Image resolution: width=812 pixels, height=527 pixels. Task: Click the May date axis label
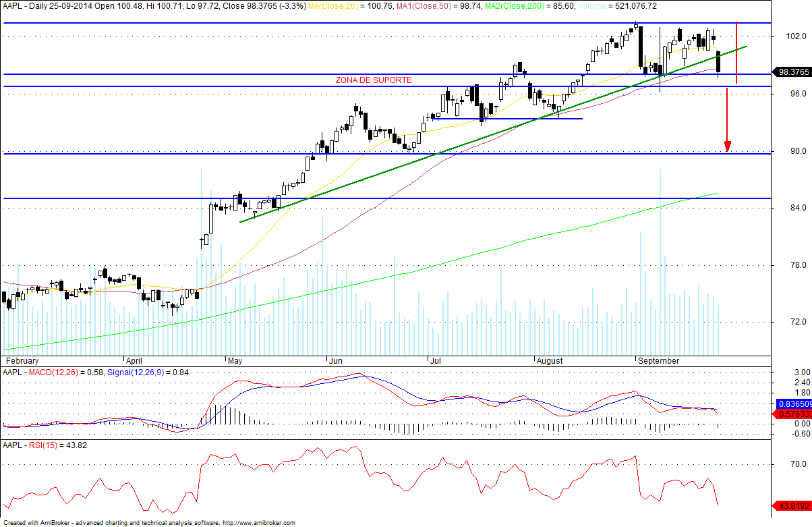pyautogui.click(x=235, y=361)
